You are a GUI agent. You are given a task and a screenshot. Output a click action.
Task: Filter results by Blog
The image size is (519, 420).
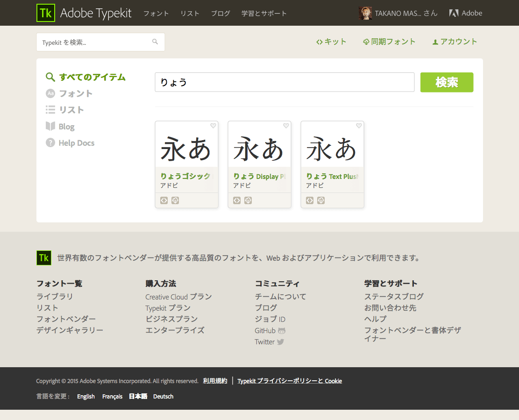(60, 127)
